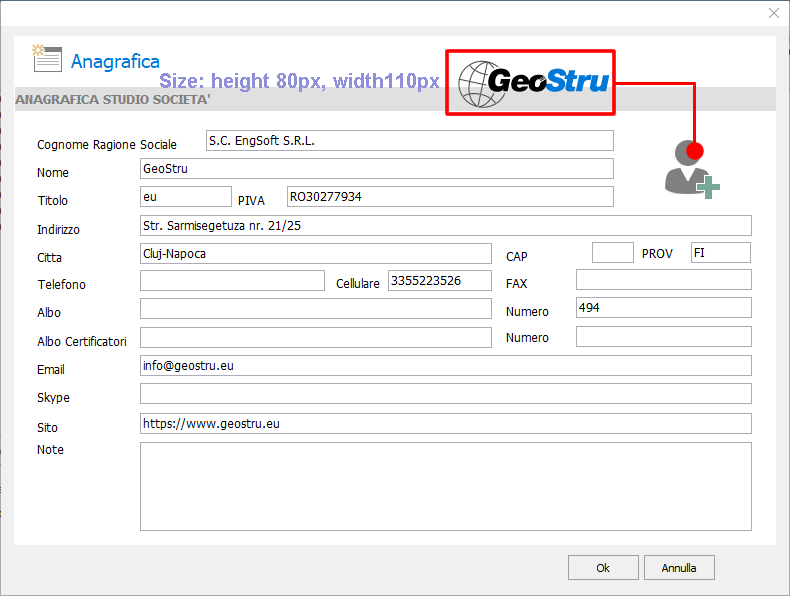
Task: Click the Albo Certificatori Numero field
Action: 664,337
